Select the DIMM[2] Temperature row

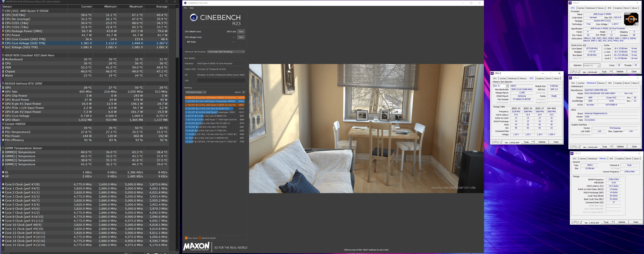click(x=85, y=160)
